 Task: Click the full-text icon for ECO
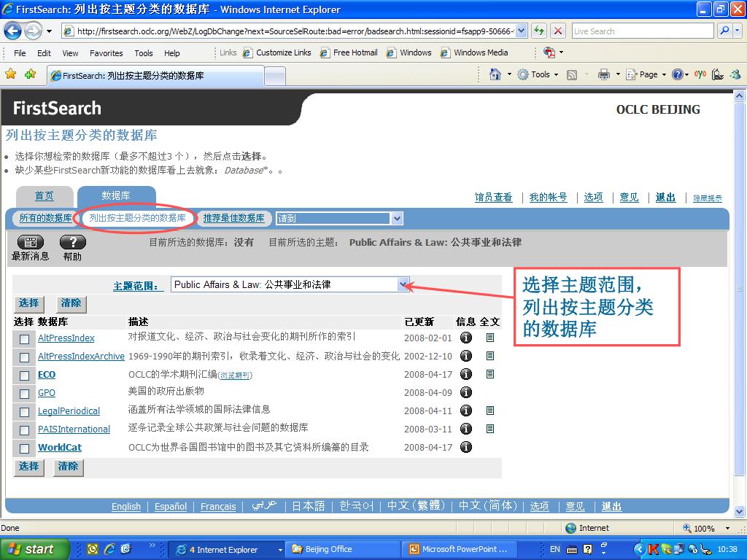tap(489, 374)
